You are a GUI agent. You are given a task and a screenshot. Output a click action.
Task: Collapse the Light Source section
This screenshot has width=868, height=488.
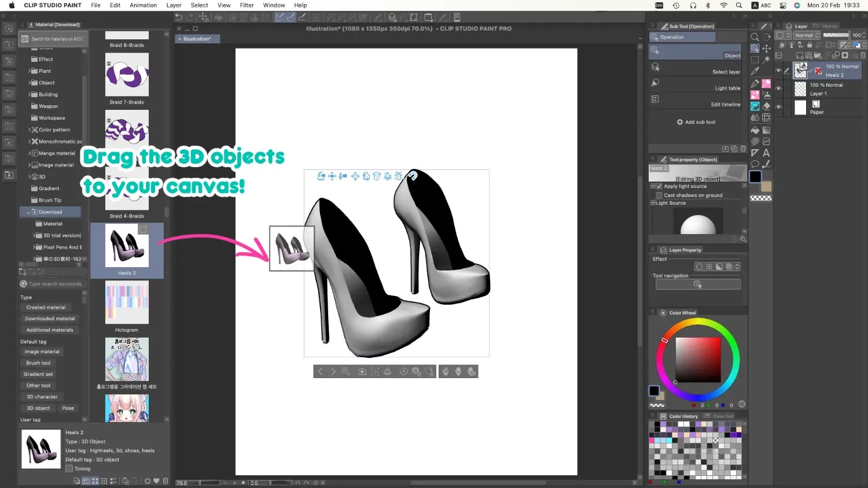pos(653,203)
